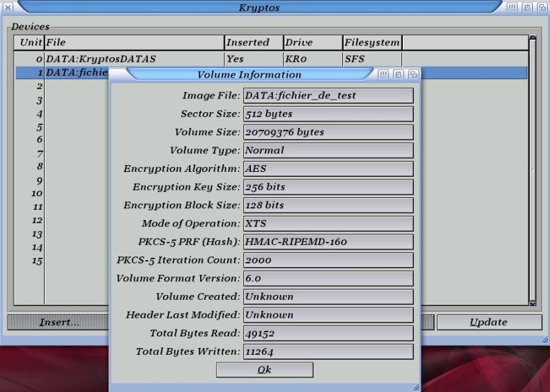Click the Insert... button in Kryptos
Viewport: 550px width, 392px height.
coord(58,322)
